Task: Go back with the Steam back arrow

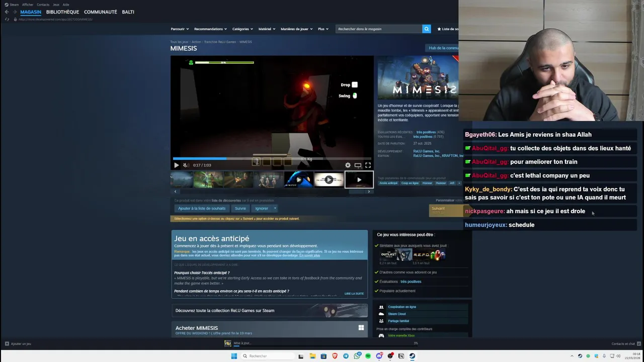Action: tap(7, 12)
